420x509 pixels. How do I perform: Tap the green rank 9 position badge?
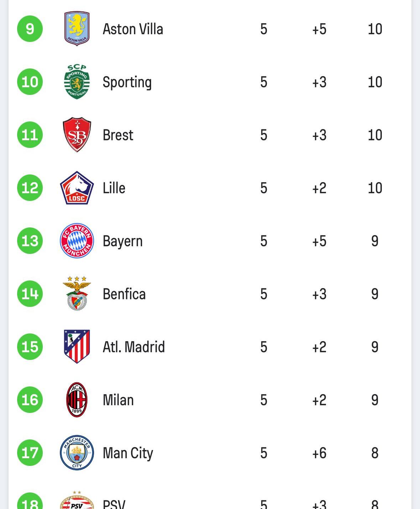pyautogui.click(x=30, y=29)
